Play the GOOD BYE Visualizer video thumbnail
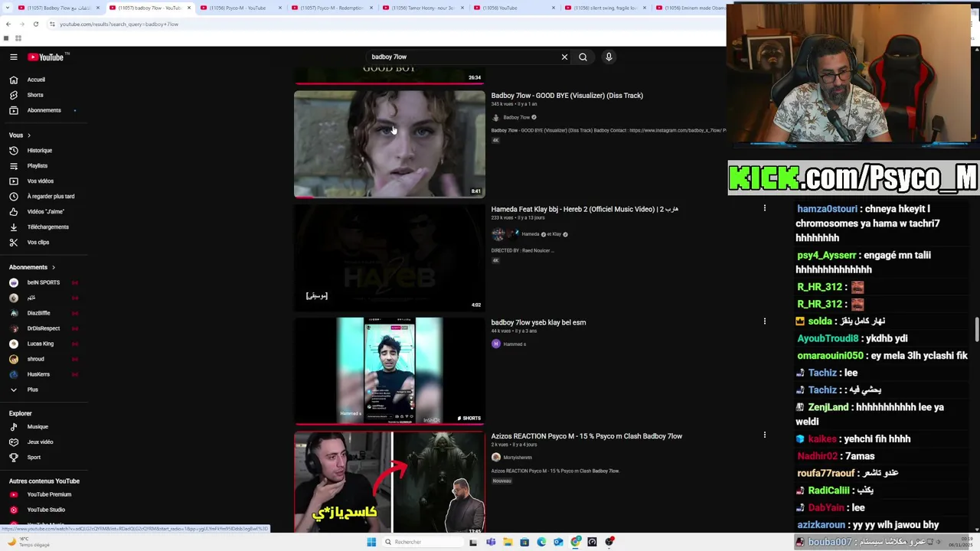 coord(390,144)
